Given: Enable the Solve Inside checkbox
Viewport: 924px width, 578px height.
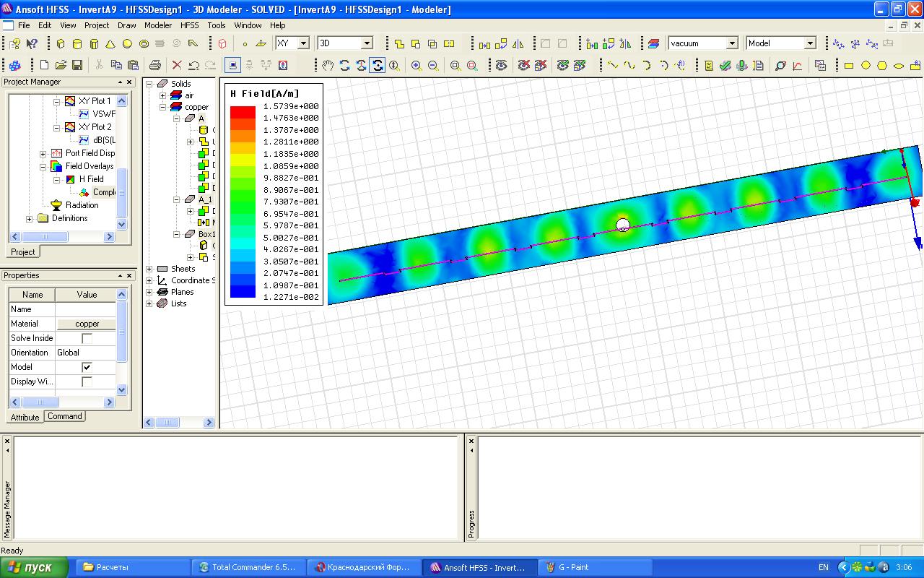Looking at the screenshot, I should (87, 338).
